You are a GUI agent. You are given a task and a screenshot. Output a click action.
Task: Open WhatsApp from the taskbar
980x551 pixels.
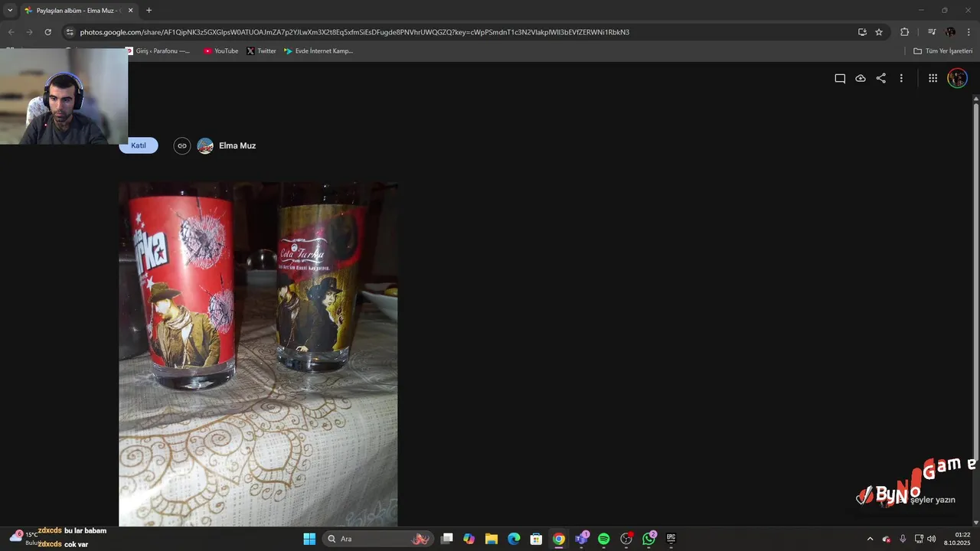click(x=649, y=539)
